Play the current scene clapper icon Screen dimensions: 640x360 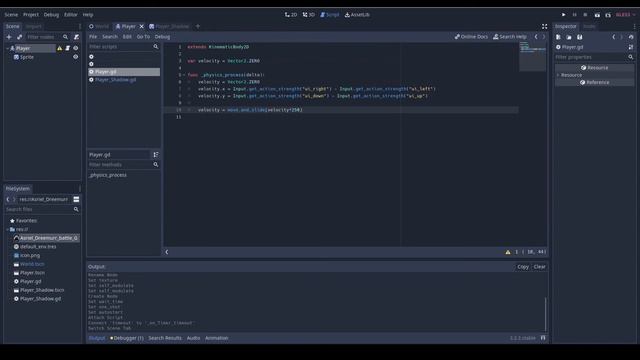[597, 15]
